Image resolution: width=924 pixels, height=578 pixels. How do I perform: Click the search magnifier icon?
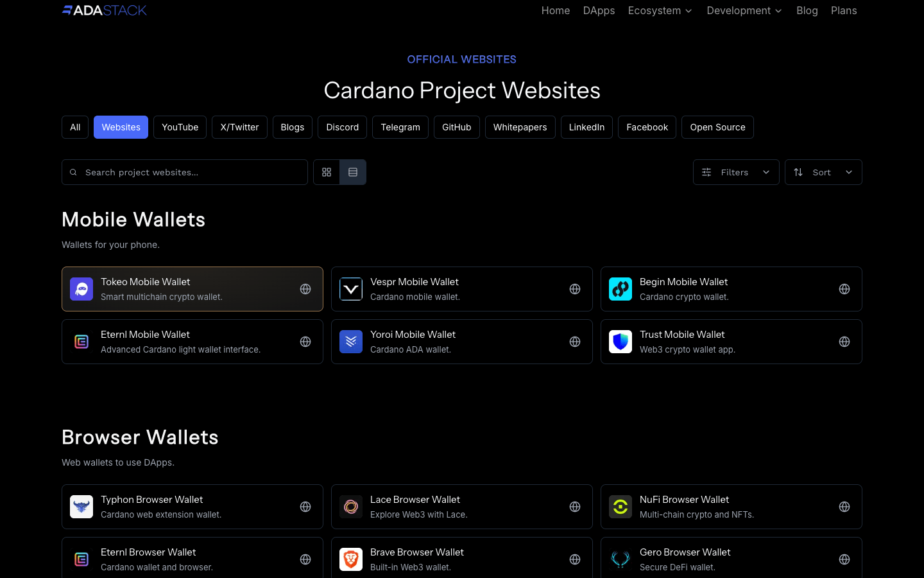(73, 172)
